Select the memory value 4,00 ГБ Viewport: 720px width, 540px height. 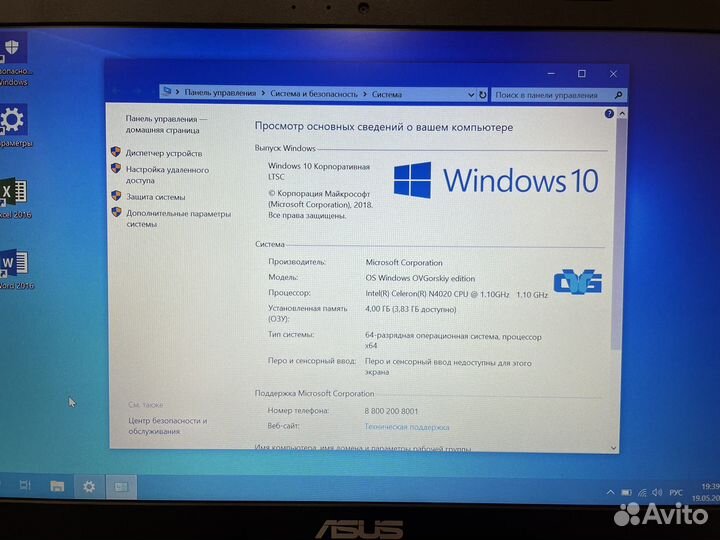[x=411, y=309]
